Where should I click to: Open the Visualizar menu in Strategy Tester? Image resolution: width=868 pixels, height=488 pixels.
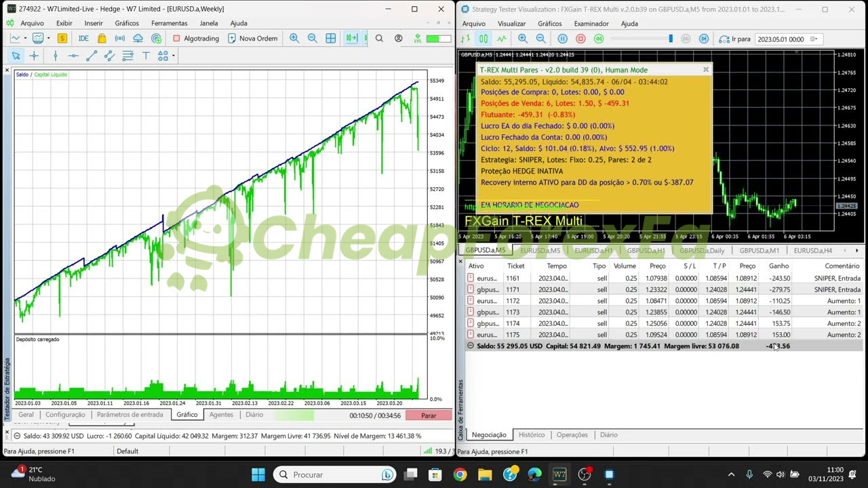point(512,24)
